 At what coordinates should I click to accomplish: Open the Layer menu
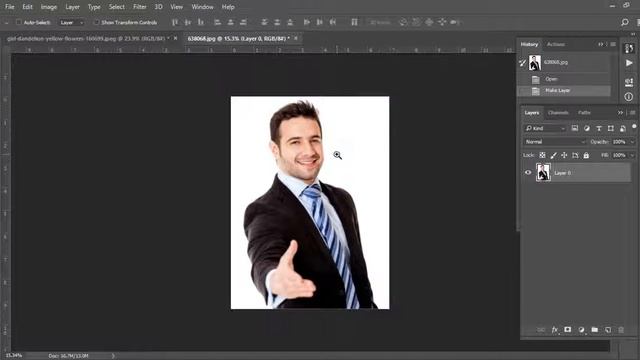(72, 7)
